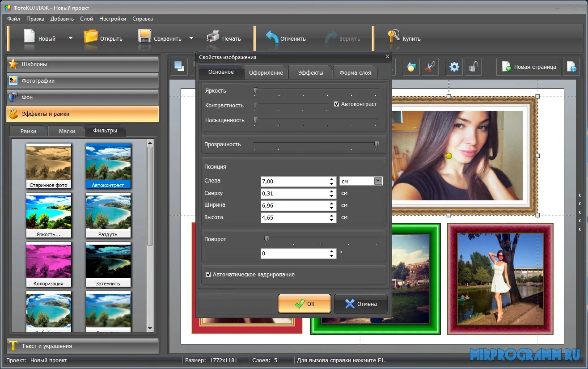The height and width of the screenshot is (369, 588).
Task: Click the blue gear settings icon
Action: pyautogui.click(x=454, y=67)
